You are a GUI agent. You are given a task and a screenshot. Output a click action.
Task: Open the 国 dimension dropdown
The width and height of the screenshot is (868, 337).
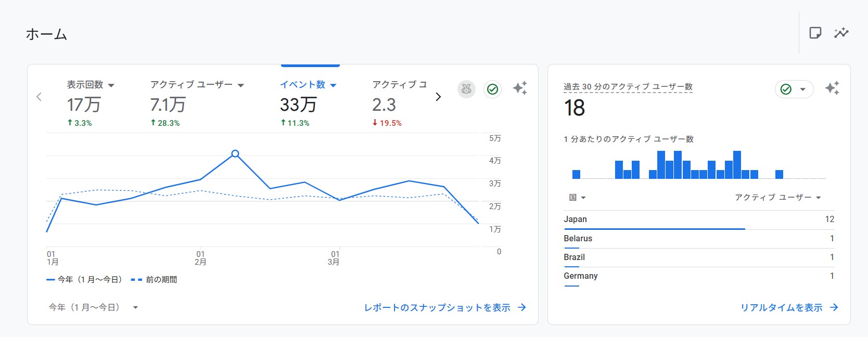tap(577, 198)
